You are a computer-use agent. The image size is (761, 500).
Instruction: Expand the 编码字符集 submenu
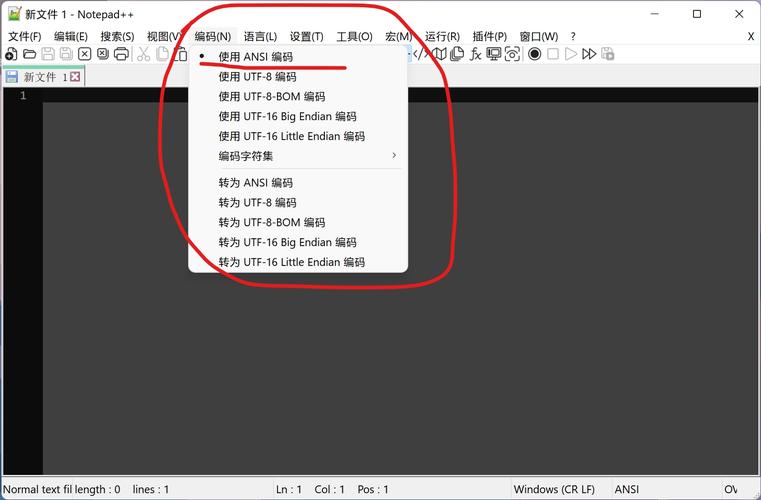point(298,156)
